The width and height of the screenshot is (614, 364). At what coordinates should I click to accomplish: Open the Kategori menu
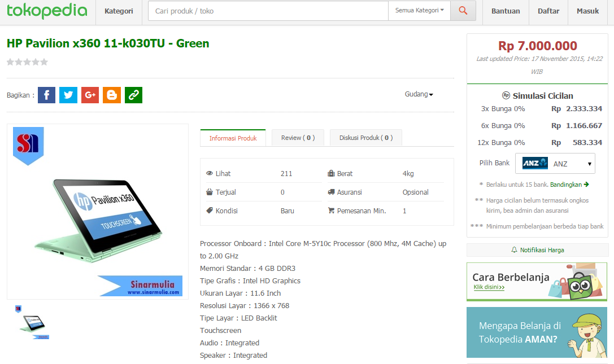tap(119, 11)
